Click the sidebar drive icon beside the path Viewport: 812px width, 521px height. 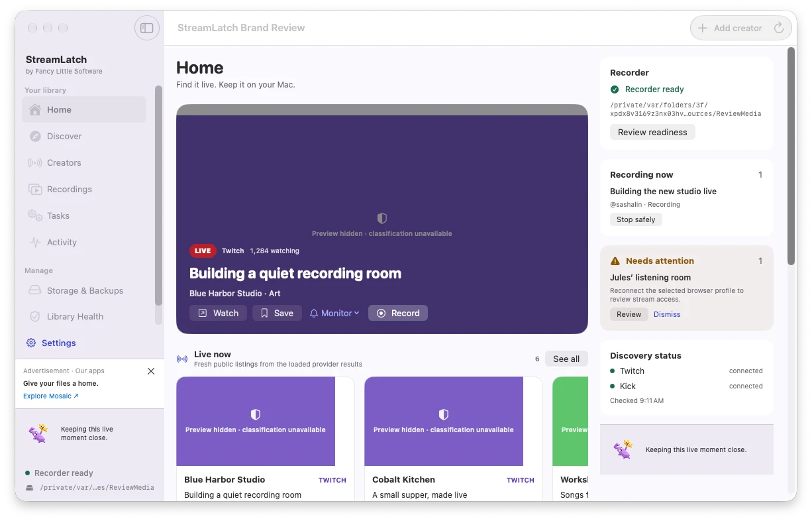29,487
